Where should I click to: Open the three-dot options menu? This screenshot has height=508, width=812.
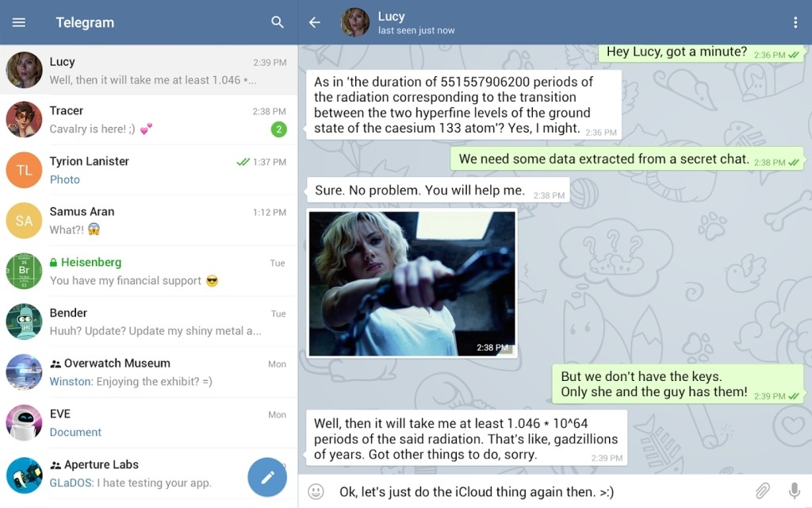click(795, 22)
